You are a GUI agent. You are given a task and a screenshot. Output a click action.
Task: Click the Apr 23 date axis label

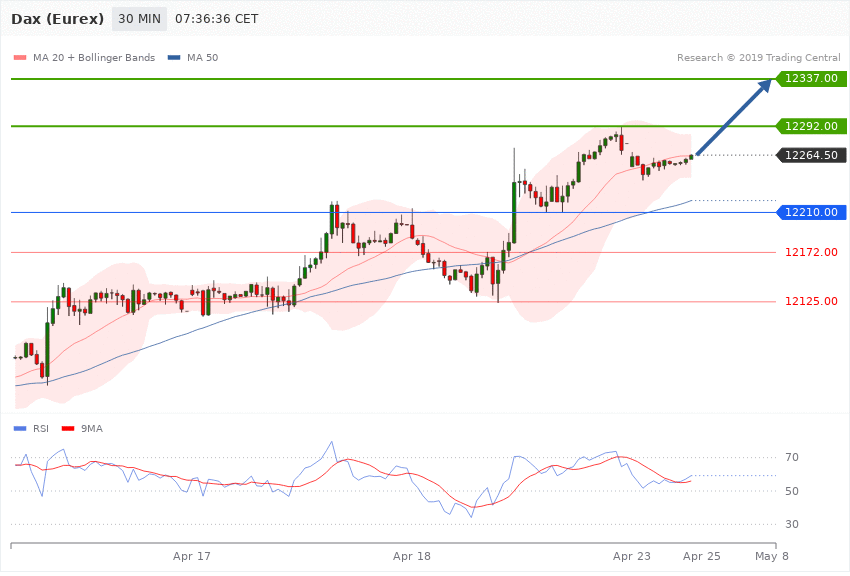[x=632, y=556]
